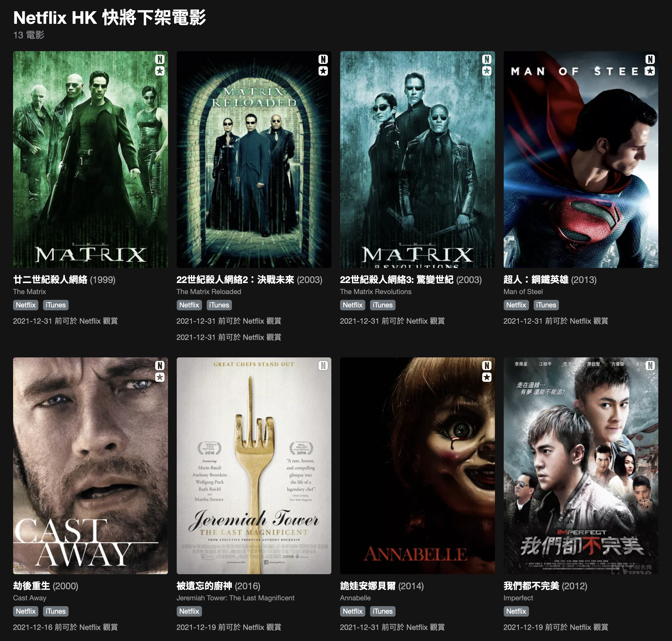Click the N badge on Jeremiah Tower poster
The image size is (672, 641).
tap(323, 365)
